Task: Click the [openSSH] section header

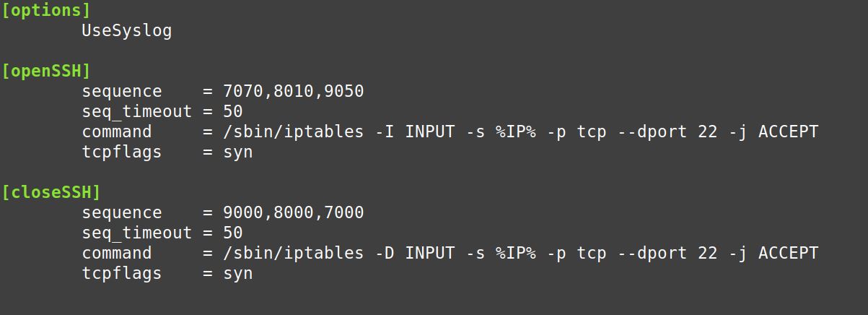Action: click(x=46, y=72)
